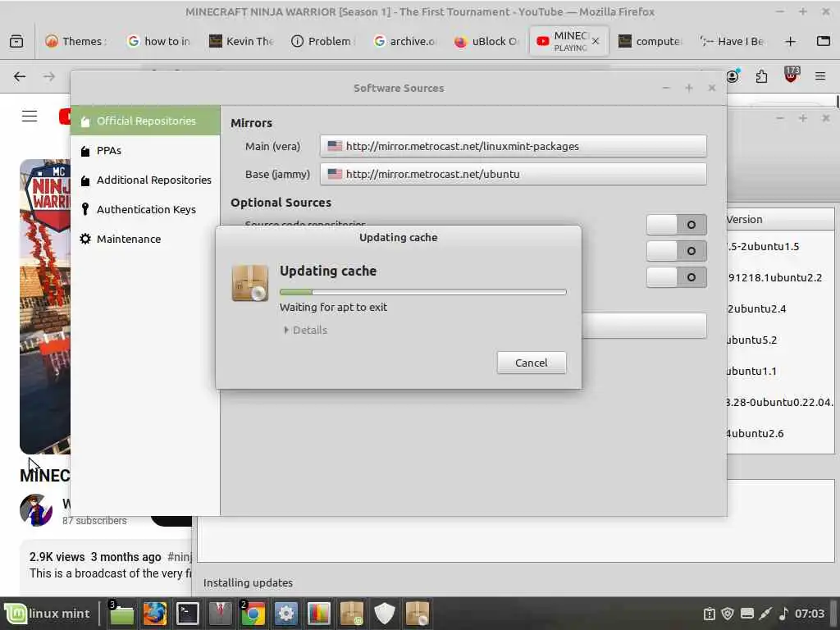Open Chrome from taskbar
Screen dimensions: 840x630
coord(253,614)
